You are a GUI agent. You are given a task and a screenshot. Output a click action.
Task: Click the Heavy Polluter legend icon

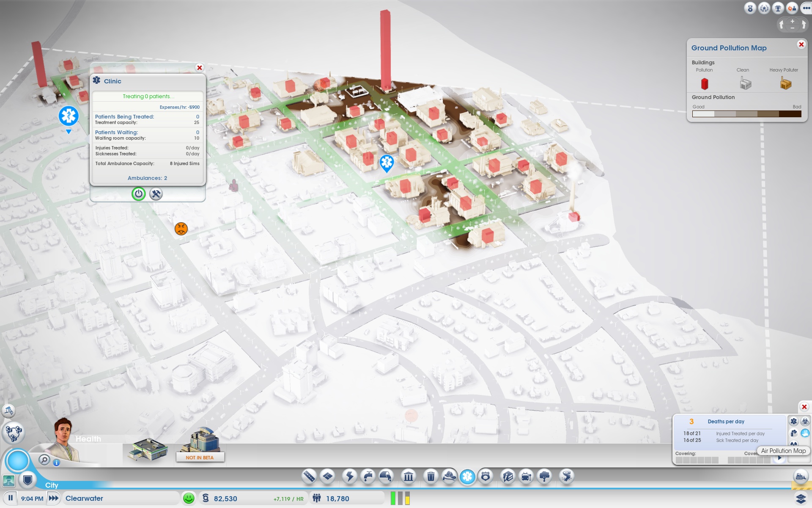[786, 83]
